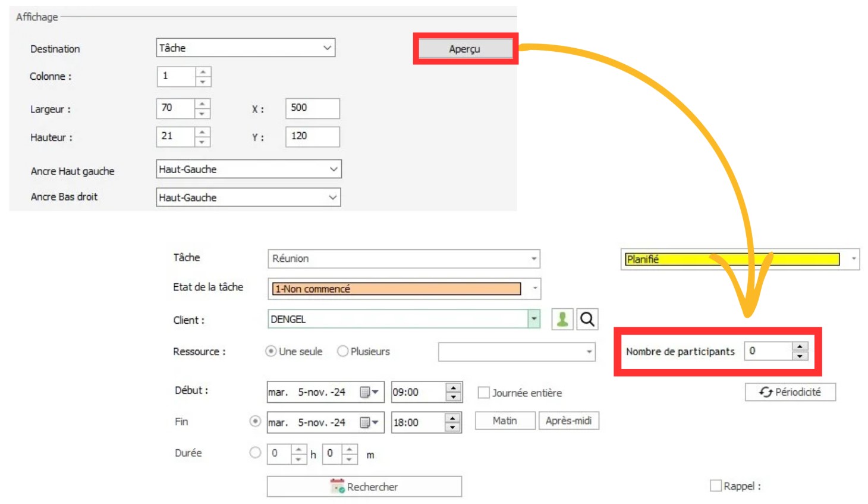868x504 pixels.
Task: Decrease the Hauteur value with down arrow
Action: click(x=202, y=142)
